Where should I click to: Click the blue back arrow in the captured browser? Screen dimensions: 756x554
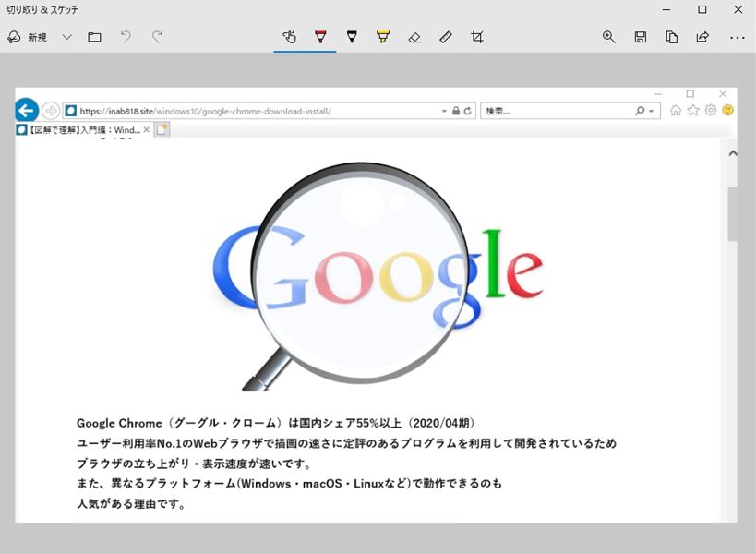(x=27, y=111)
